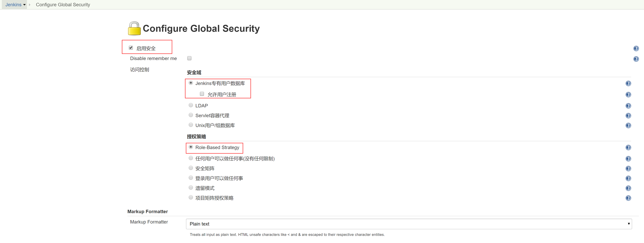
Task: Click help icon for Disable remember me
Action: [x=636, y=59]
